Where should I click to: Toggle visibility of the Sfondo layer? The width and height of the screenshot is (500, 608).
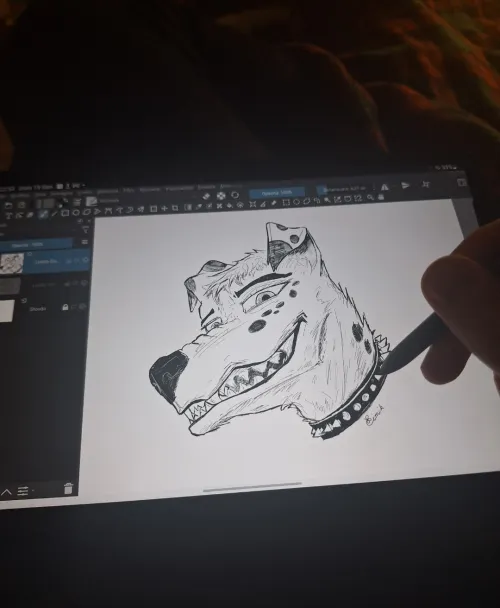82,306
